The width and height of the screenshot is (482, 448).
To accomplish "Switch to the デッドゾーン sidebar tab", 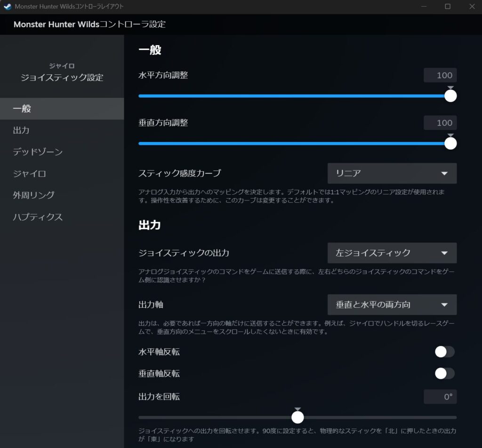I will coord(62,152).
